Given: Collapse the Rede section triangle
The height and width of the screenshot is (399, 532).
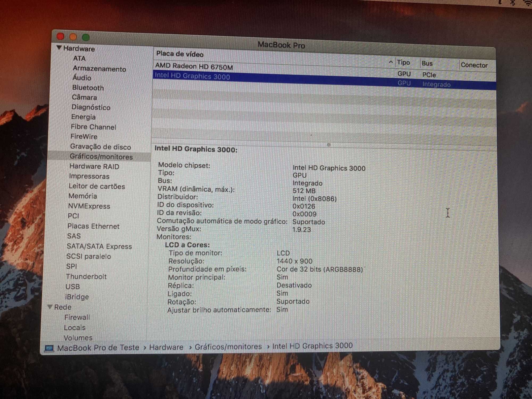Looking at the screenshot, I should [x=50, y=306].
